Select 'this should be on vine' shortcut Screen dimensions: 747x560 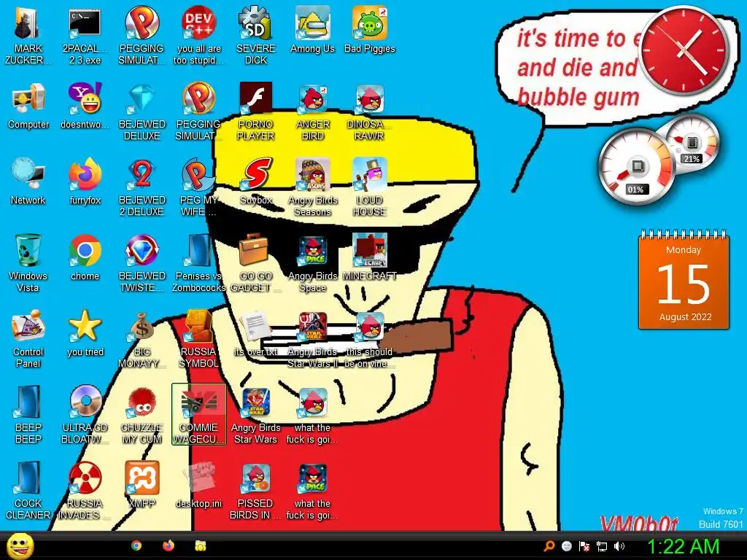point(370,338)
